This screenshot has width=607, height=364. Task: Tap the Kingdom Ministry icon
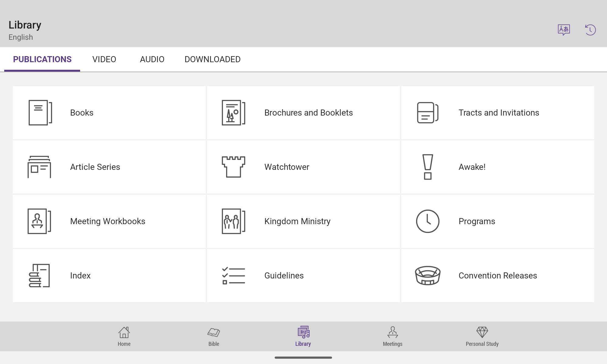coord(233,221)
